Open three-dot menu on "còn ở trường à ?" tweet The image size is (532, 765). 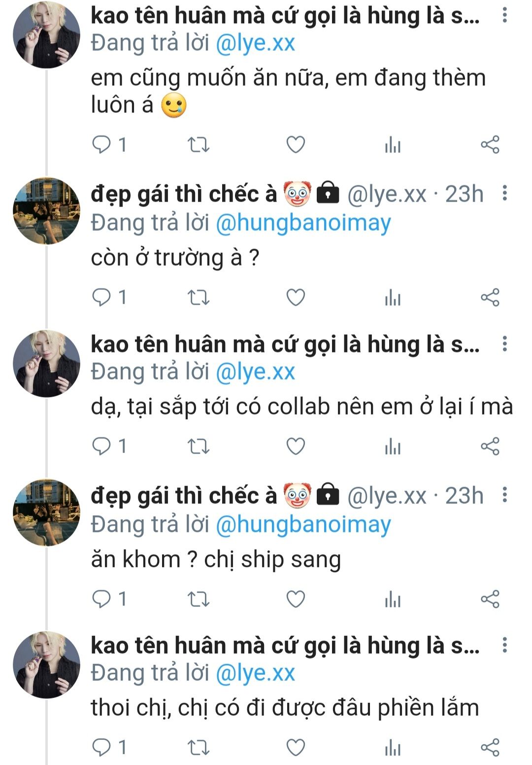505,194
